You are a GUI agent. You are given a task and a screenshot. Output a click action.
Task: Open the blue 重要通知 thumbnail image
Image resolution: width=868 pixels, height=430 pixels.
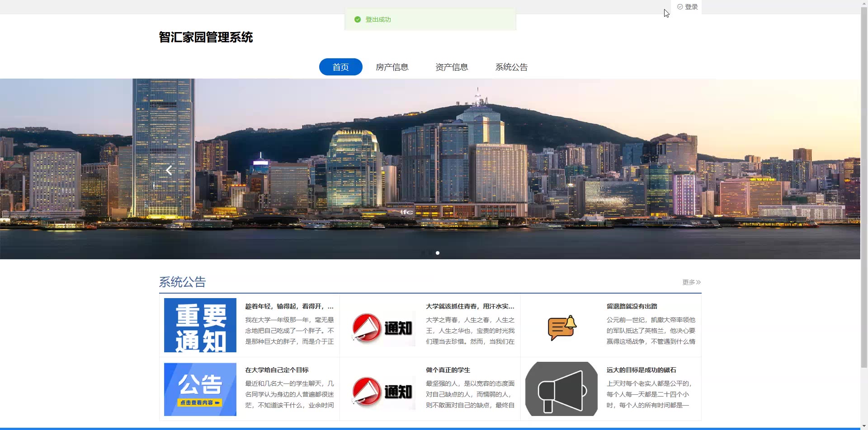[x=200, y=325]
